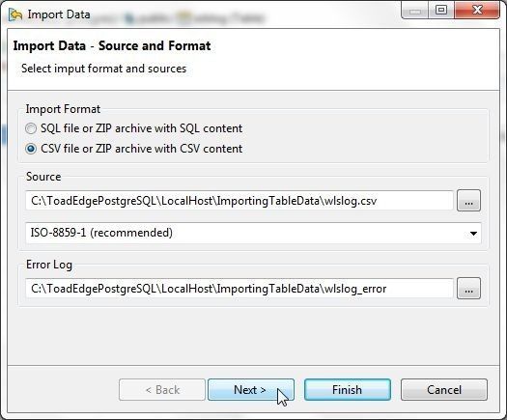Maximize the Import Data dialog window
The height and width of the screenshot is (420, 507).
pos(441,10)
